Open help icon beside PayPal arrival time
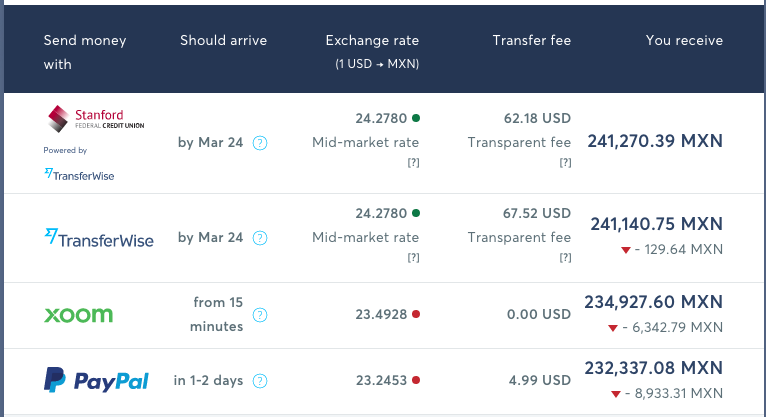This screenshot has height=417, width=766. coord(260,381)
